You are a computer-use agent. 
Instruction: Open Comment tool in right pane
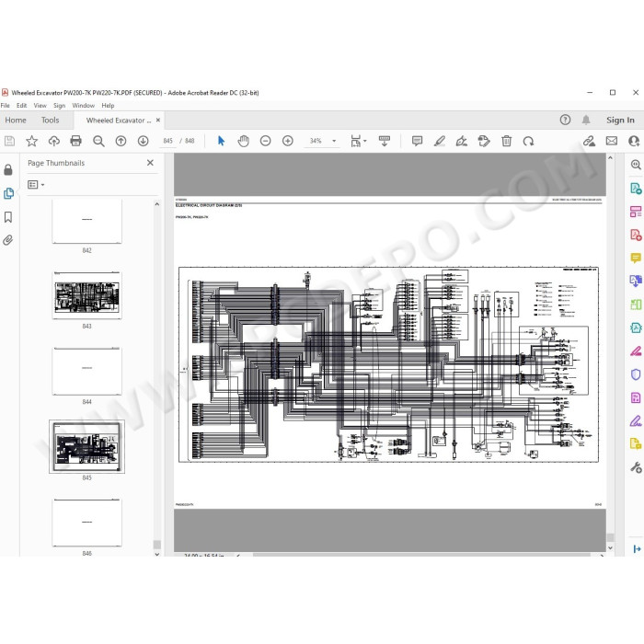tap(636, 258)
